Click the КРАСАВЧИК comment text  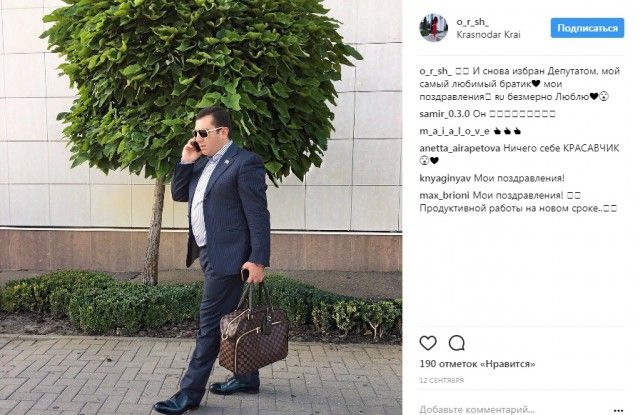591,149
